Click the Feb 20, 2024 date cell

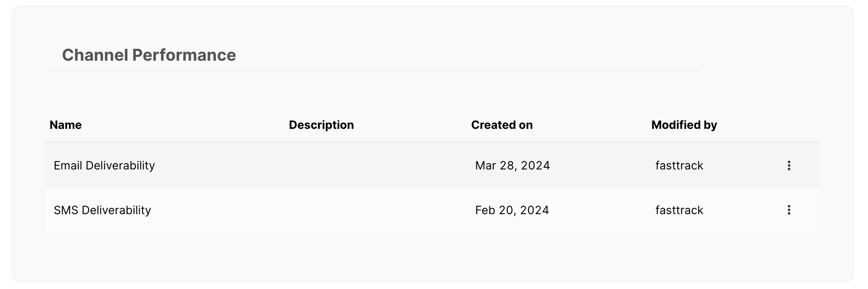[x=512, y=210]
